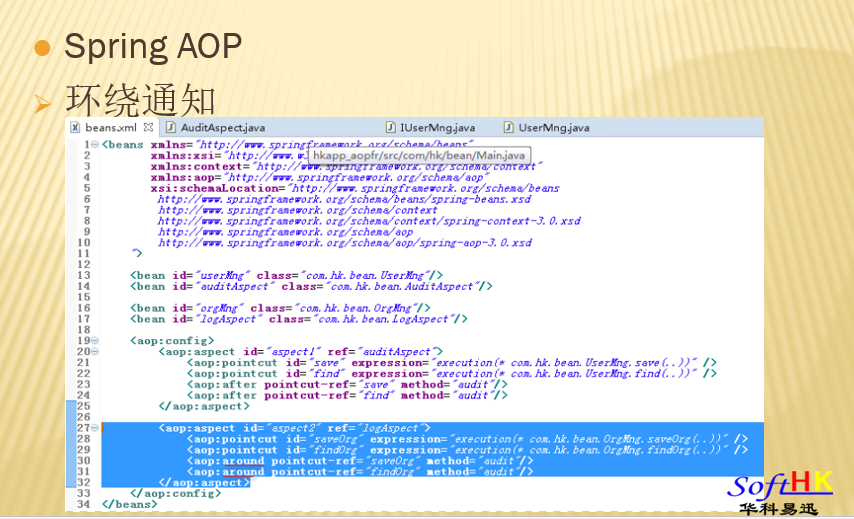Open the IUserMng.java tab
Image resolution: width=854 pixels, height=519 pixels.
pos(437,127)
